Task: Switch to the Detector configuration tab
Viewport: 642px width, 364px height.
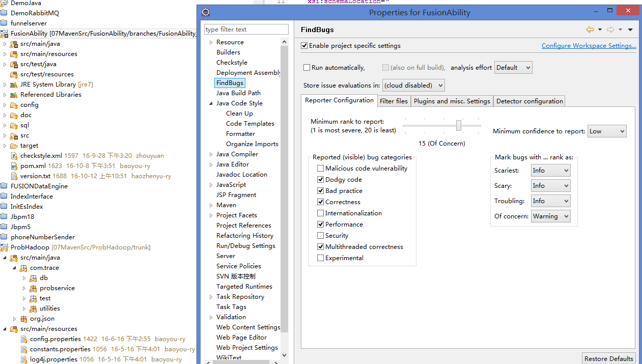Action: click(529, 101)
